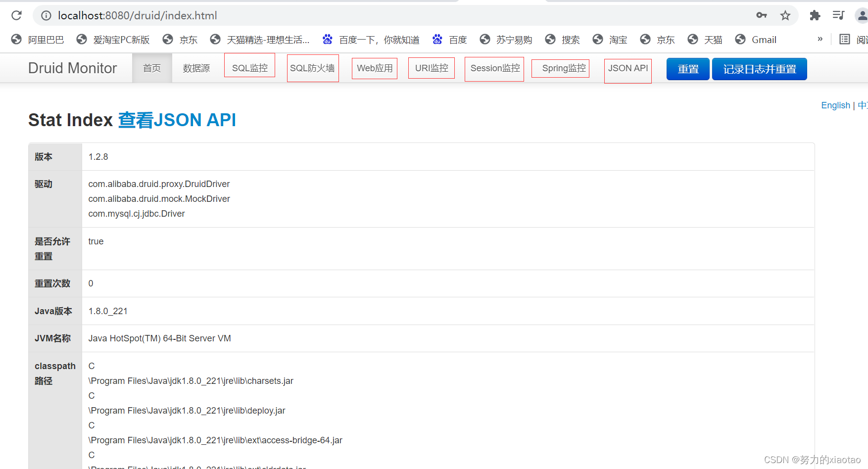Open the 百度 bookmark
The height and width of the screenshot is (469, 868).
pos(449,40)
